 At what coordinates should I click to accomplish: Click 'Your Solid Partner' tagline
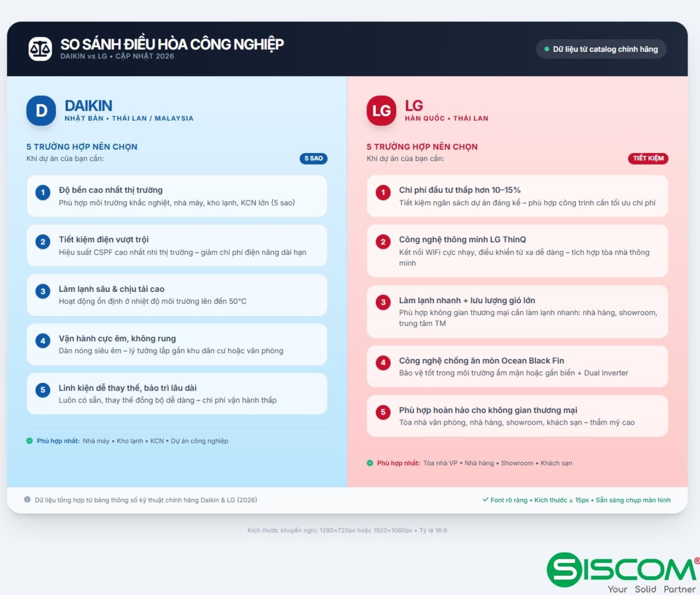tap(651, 589)
